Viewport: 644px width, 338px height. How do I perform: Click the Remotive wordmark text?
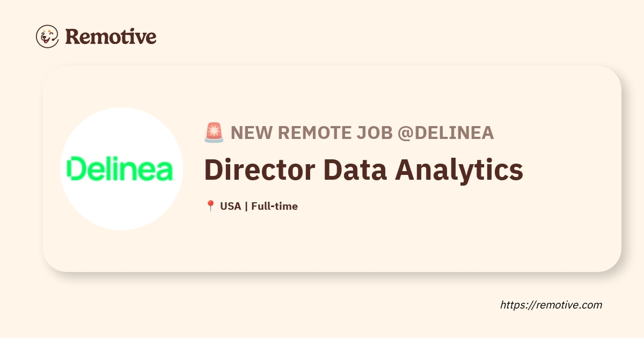coord(111,36)
